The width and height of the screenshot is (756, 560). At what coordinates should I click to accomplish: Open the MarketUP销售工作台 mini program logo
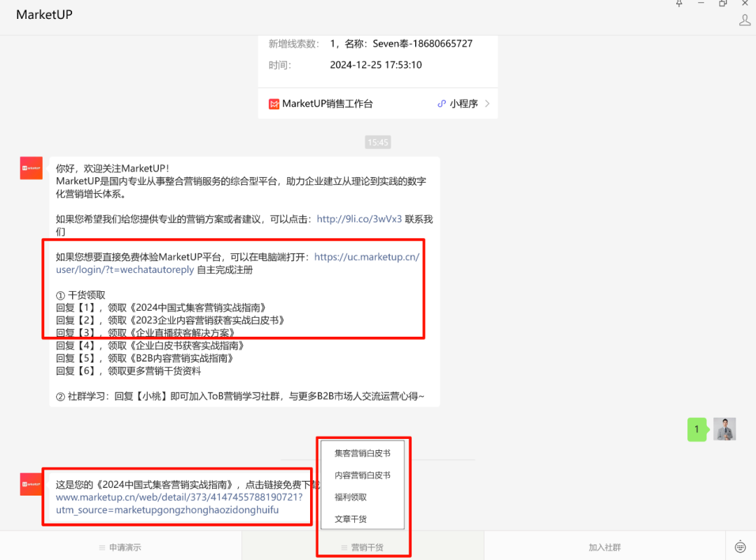pos(274,104)
